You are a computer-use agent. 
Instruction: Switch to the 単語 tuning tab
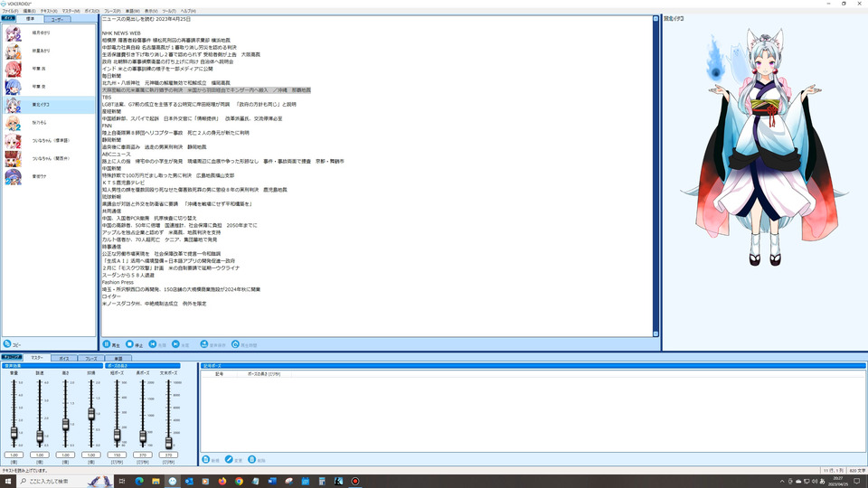pos(118,359)
